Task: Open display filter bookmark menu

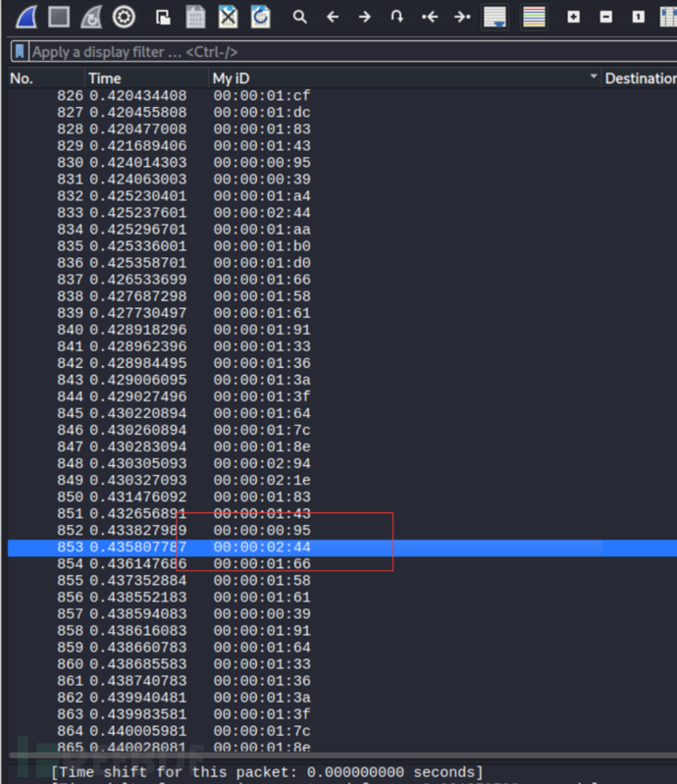Action: pyautogui.click(x=20, y=51)
